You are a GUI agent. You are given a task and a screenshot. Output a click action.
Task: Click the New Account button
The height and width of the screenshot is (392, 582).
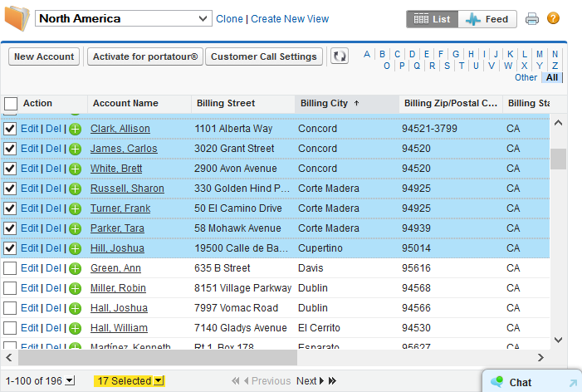(45, 56)
